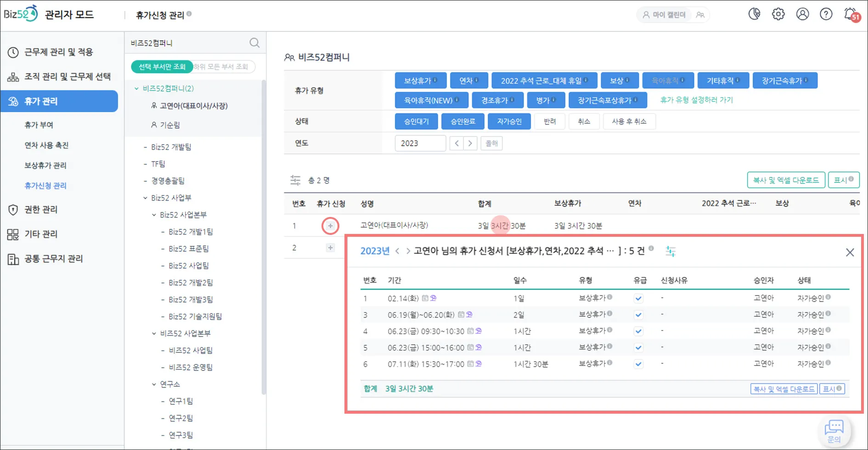Collapse the Biz52 사업본부 tree node
The width and height of the screenshot is (868, 450).
(154, 215)
